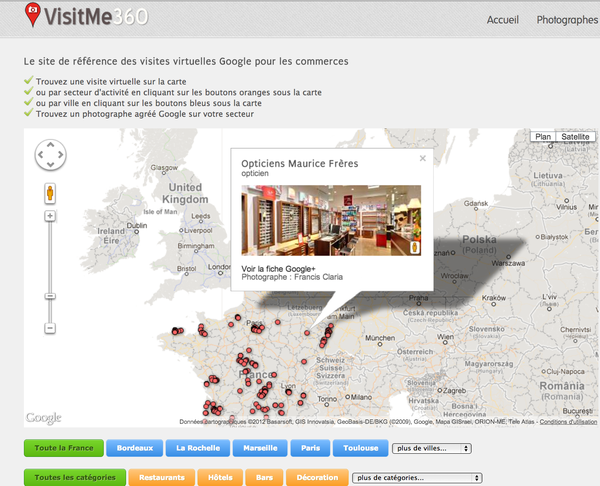The width and height of the screenshot is (600, 486).
Task: Pan the map up with the arrow
Action: (x=51, y=145)
